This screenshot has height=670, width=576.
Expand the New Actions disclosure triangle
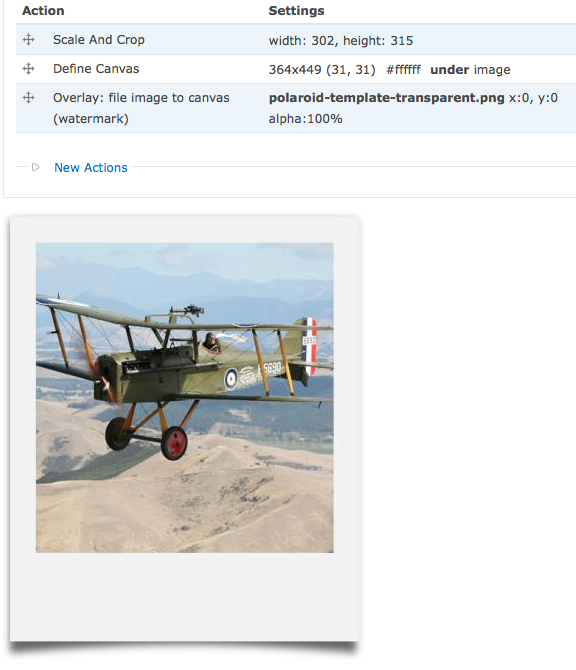(x=35, y=167)
